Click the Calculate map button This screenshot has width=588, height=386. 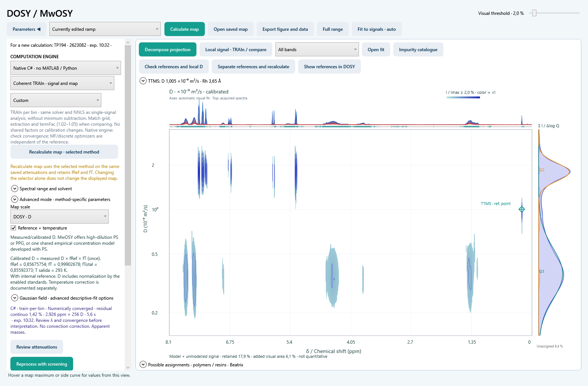click(184, 29)
